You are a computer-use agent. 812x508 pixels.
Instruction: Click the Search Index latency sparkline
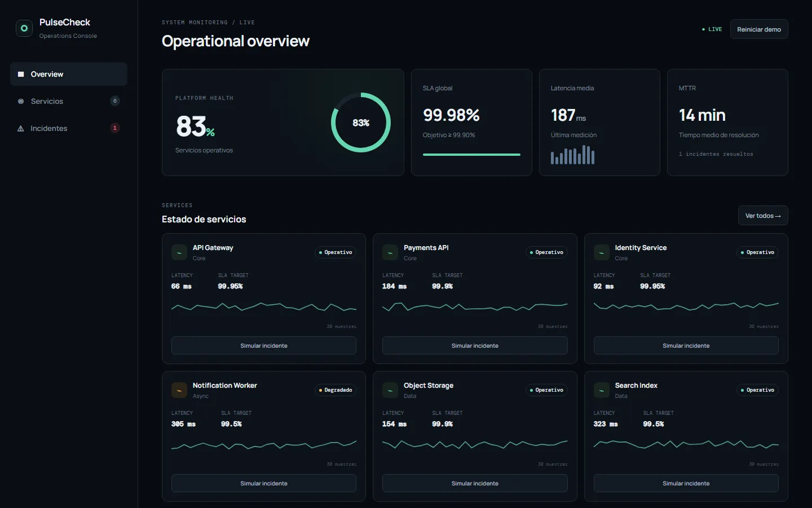click(x=686, y=444)
